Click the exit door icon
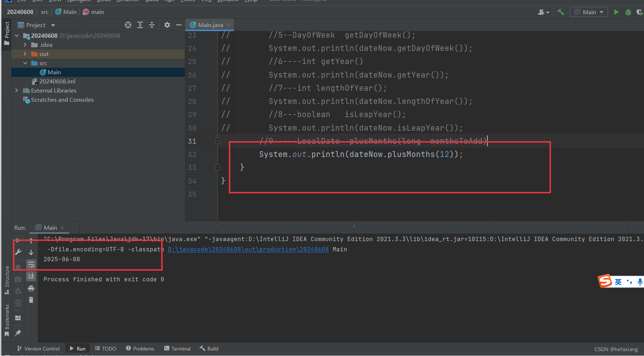This screenshot has height=356, width=644. (18, 303)
